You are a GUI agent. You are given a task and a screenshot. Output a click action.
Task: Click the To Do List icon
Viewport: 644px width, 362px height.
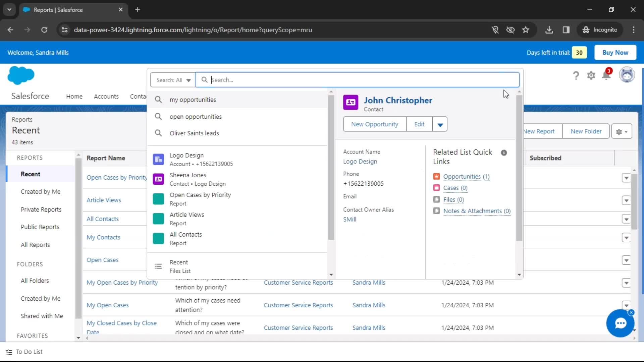9,352
